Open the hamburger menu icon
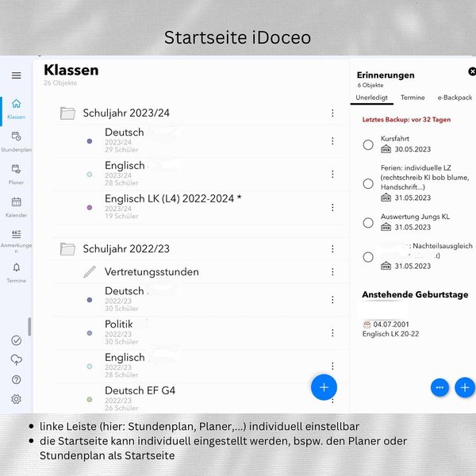The width and height of the screenshot is (476, 476). pyautogui.click(x=17, y=75)
